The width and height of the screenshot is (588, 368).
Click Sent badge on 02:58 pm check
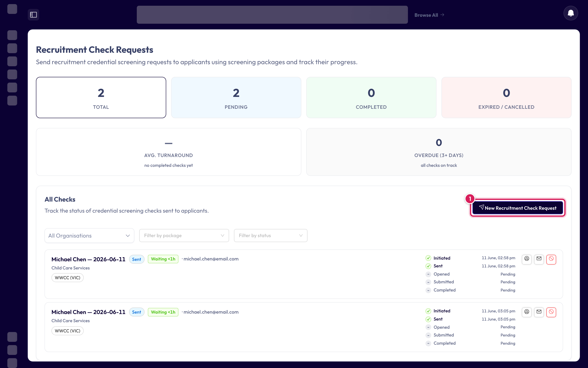click(137, 259)
